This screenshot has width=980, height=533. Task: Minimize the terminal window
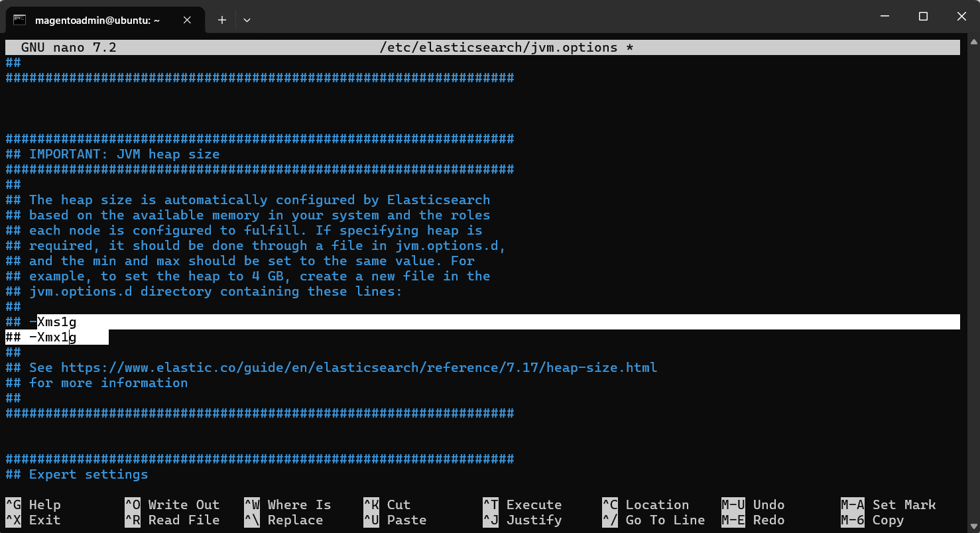(885, 17)
